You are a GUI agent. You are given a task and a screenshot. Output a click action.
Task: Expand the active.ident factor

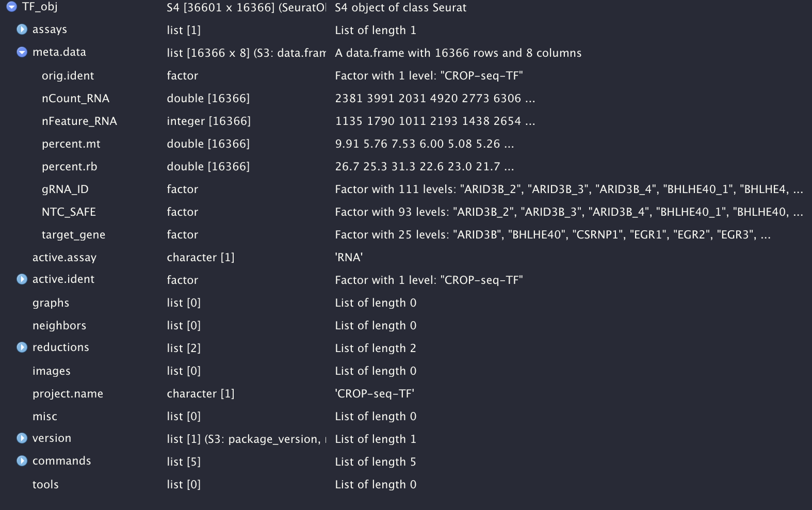(x=21, y=279)
